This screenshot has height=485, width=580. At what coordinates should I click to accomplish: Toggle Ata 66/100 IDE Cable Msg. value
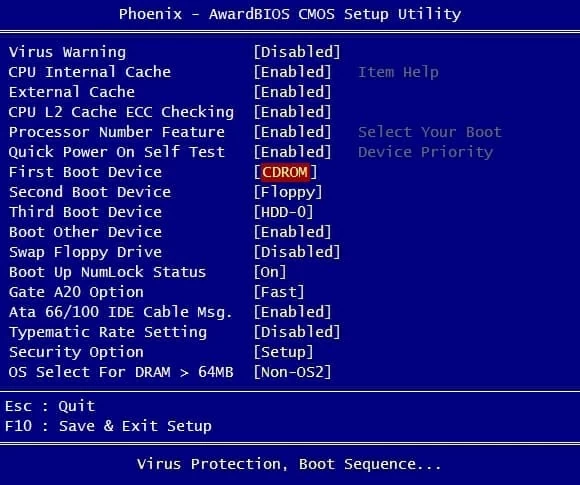click(292, 312)
